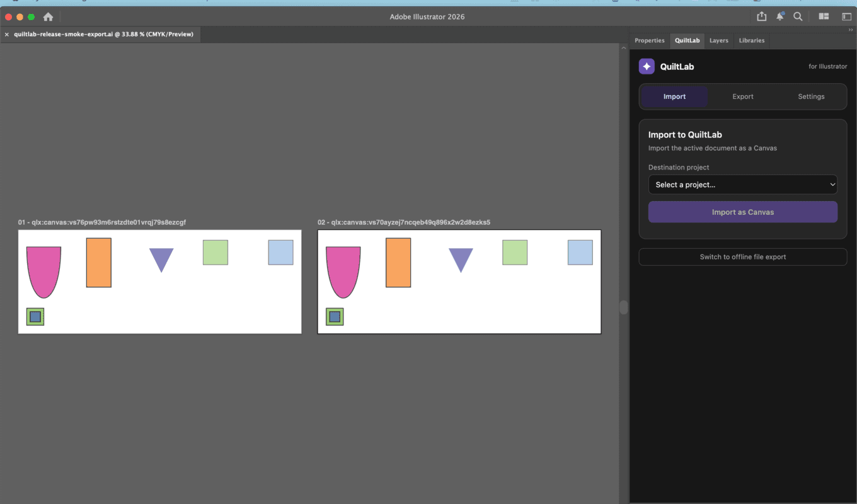Screen dimensions: 857x504
Task: Select small nested green square in artboard 01
Action: click(x=35, y=316)
